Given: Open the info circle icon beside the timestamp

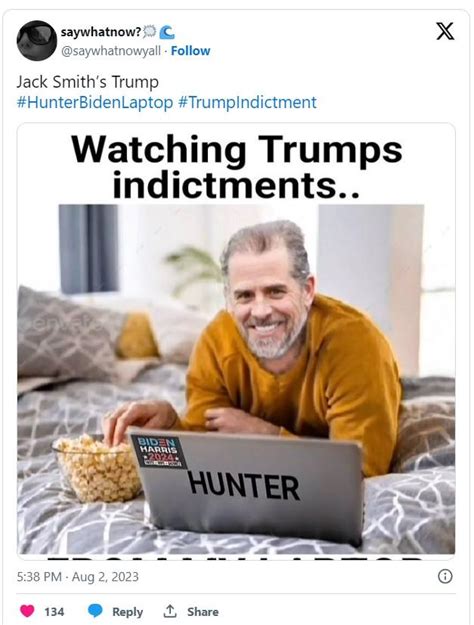Looking at the screenshot, I should (445, 576).
